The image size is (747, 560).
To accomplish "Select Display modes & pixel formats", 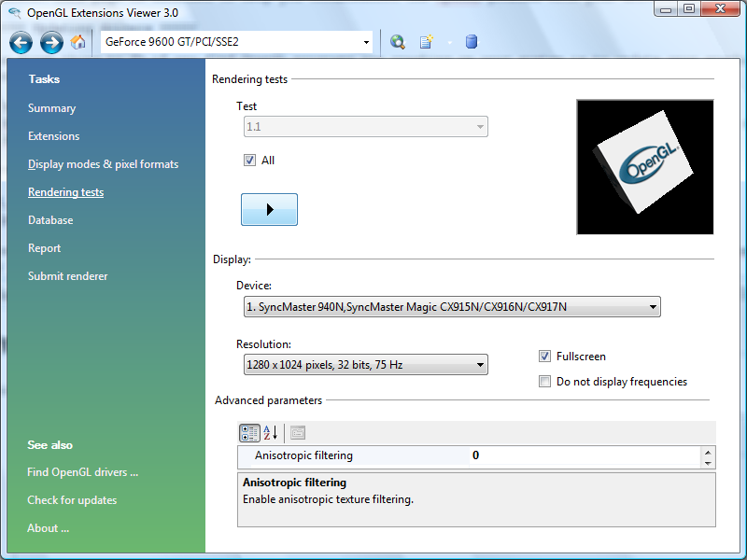I will 103,164.
